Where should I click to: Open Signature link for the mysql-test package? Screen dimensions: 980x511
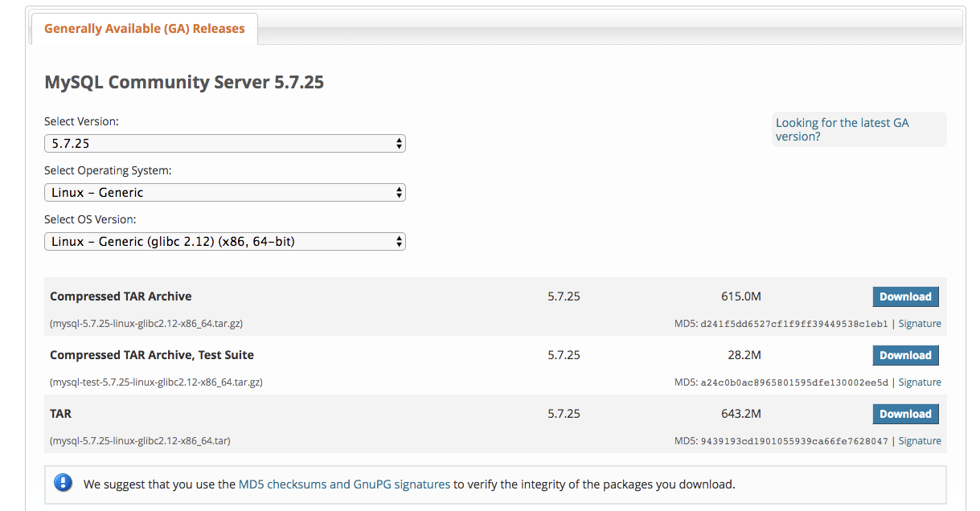pyautogui.click(x=920, y=382)
